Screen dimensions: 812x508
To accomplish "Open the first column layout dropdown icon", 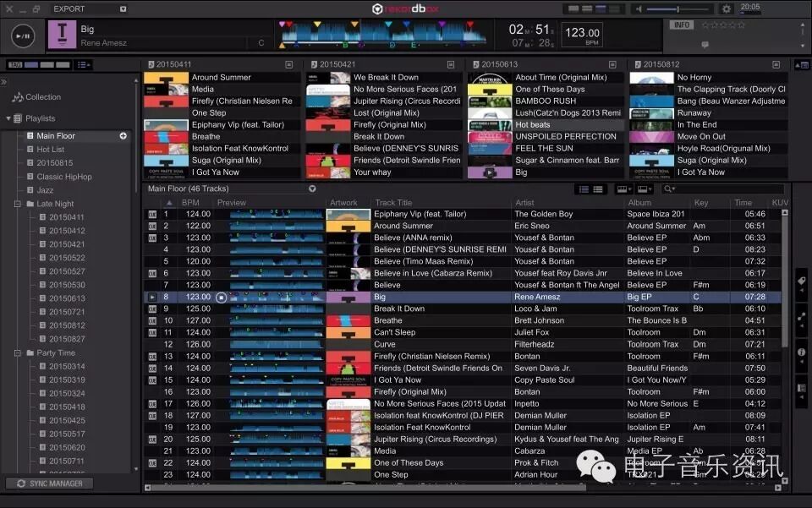I will click(x=624, y=189).
